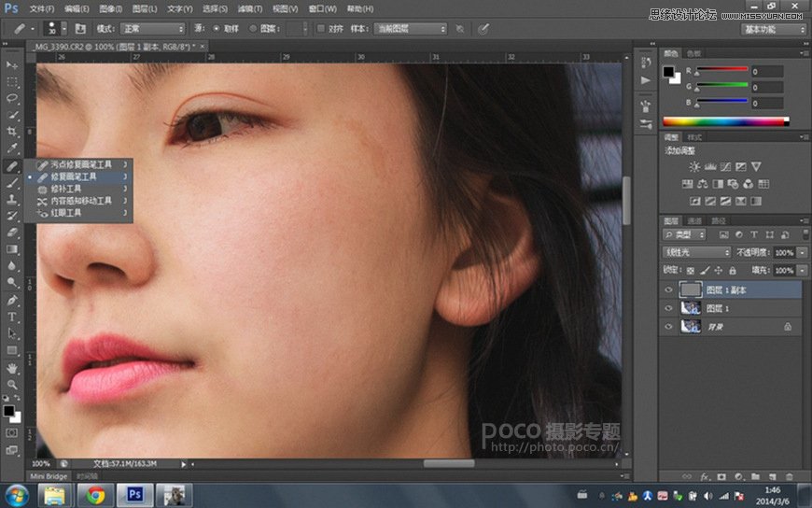Click the Brightness/Contrast sun adjustment icon

point(694,166)
